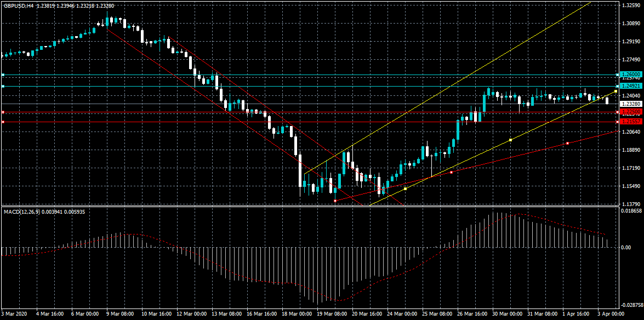Select left handle of the 1.24921 cyan line

(x=3, y=86)
